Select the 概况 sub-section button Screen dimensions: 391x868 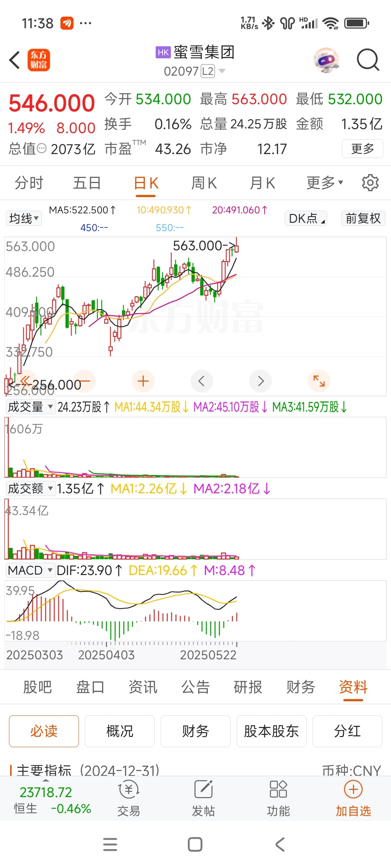[120, 731]
